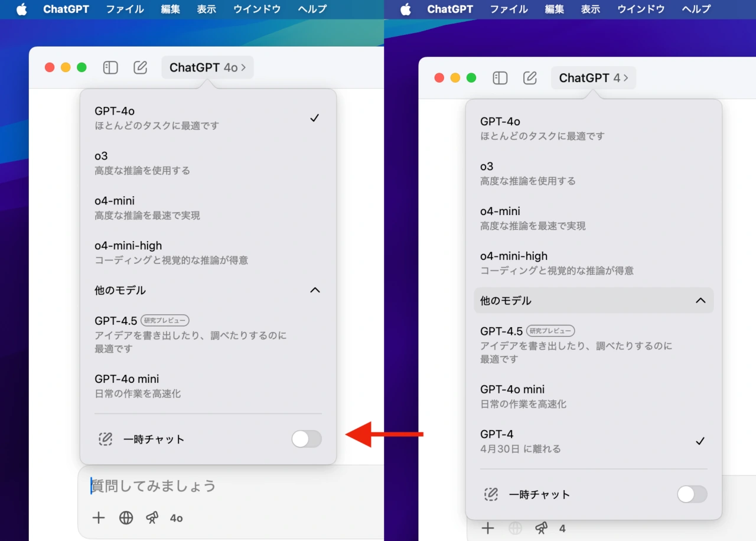756x541 pixels.
Task: Open the ファイル menu
Action: click(125, 9)
